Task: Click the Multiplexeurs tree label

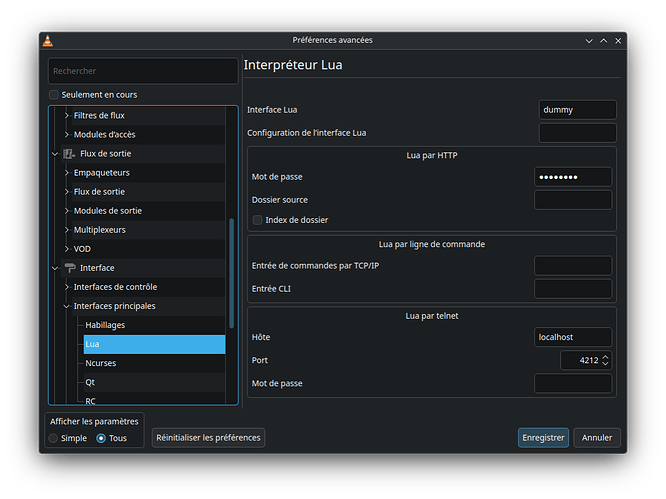Action: click(x=100, y=230)
